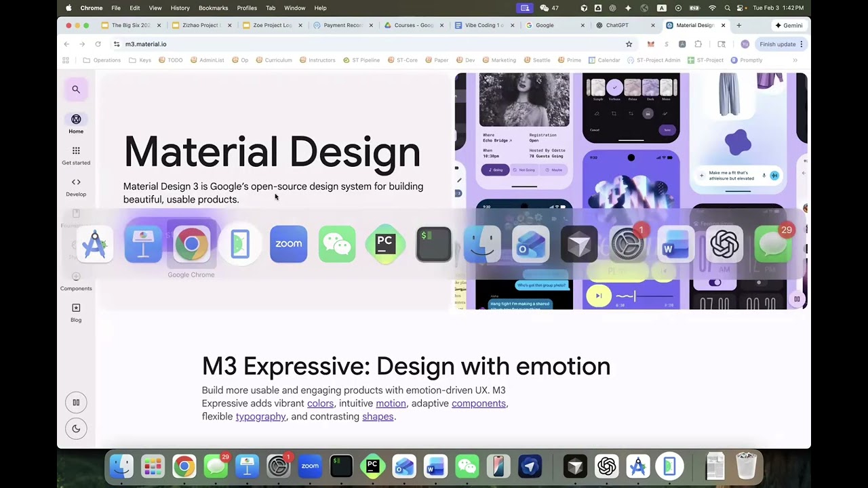Open Get started in the sidebar
This screenshot has height=488, width=868.
(76, 155)
